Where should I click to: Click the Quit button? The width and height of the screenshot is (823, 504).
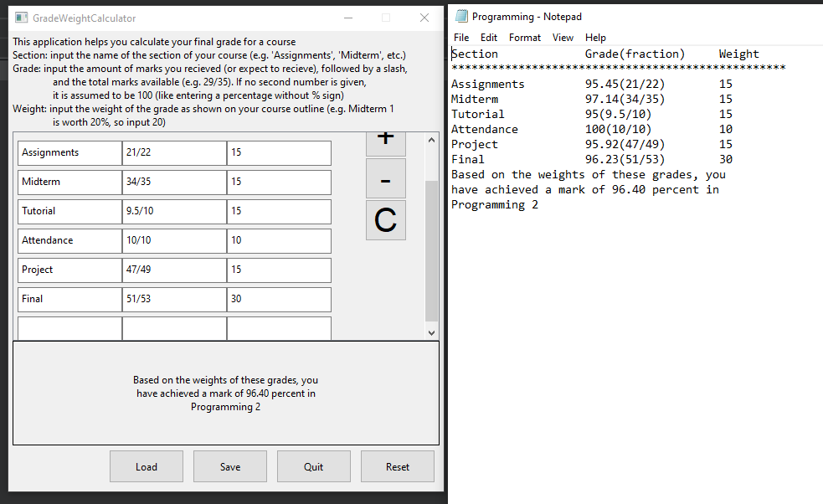coord(313,465)
